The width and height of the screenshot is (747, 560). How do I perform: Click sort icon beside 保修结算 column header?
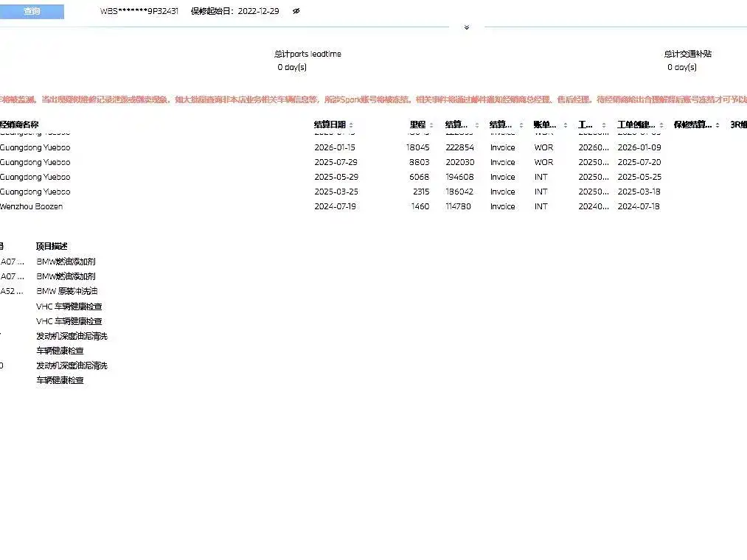[x=718, y=125]
